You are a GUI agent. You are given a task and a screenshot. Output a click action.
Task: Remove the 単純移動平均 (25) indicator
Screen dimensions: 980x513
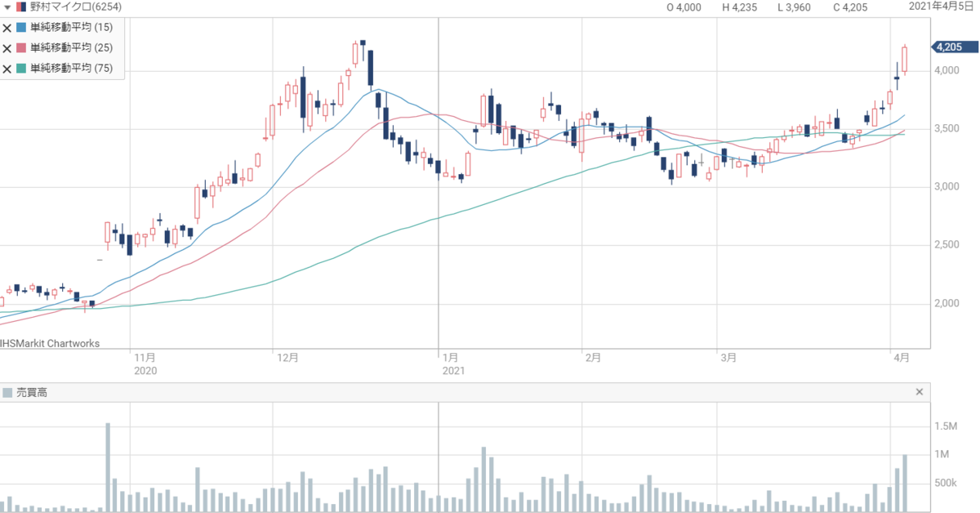(7, 48)
